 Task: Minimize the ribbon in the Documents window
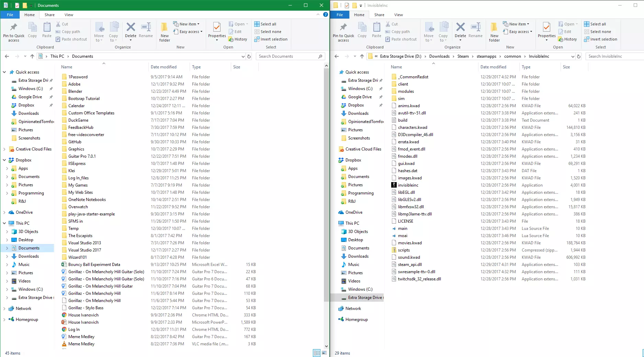point(318,15)
